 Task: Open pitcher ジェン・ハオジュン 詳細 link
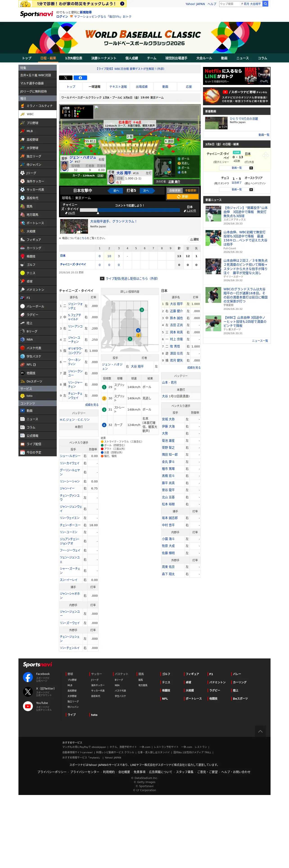(100, 176)
